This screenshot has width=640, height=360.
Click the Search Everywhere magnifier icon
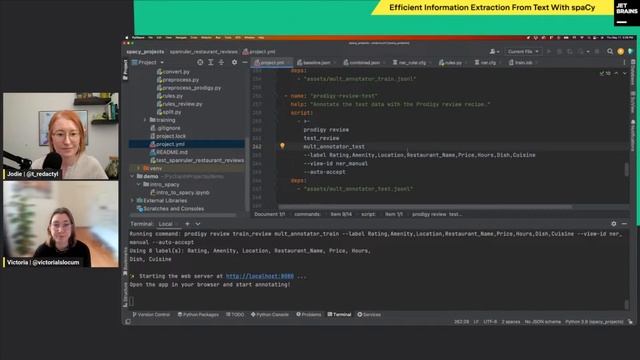coord(610,51)
